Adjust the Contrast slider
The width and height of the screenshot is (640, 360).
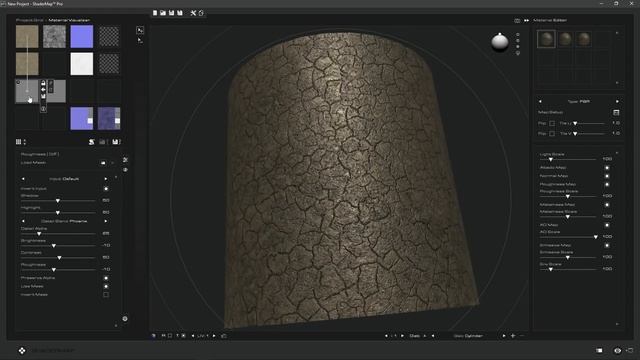[x=59, y=258]
